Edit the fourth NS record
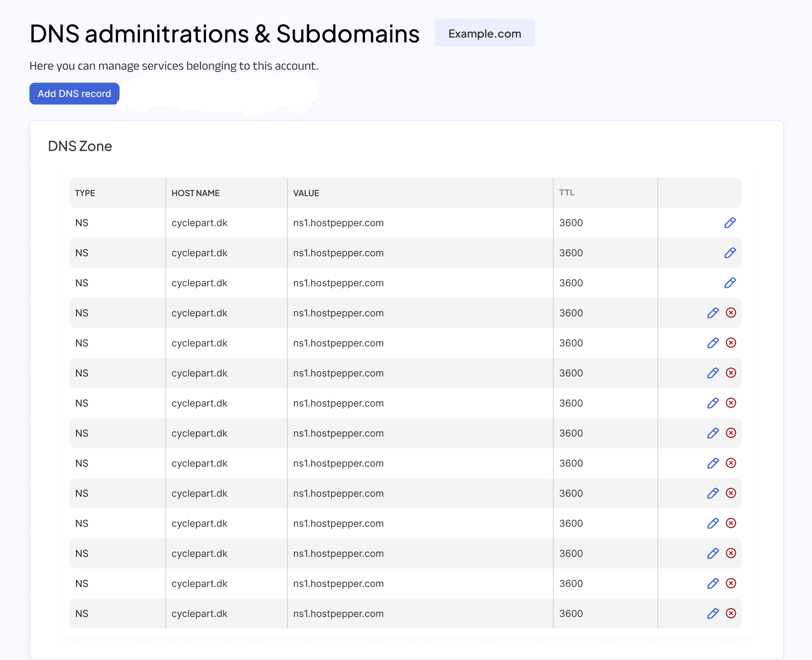 coord(713,313)
